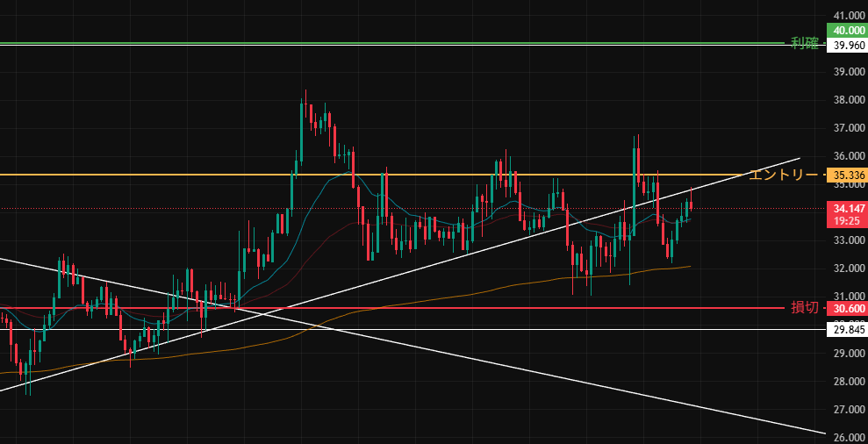Click the 29.845 white price label
The width and height of the screenshot is (868, 444).
tap(846, 330)
